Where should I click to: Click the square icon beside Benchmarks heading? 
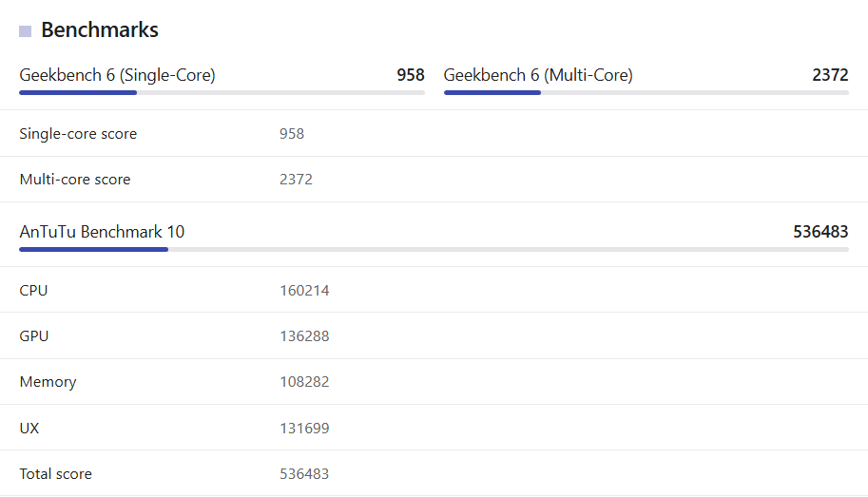tap(25, 31)
